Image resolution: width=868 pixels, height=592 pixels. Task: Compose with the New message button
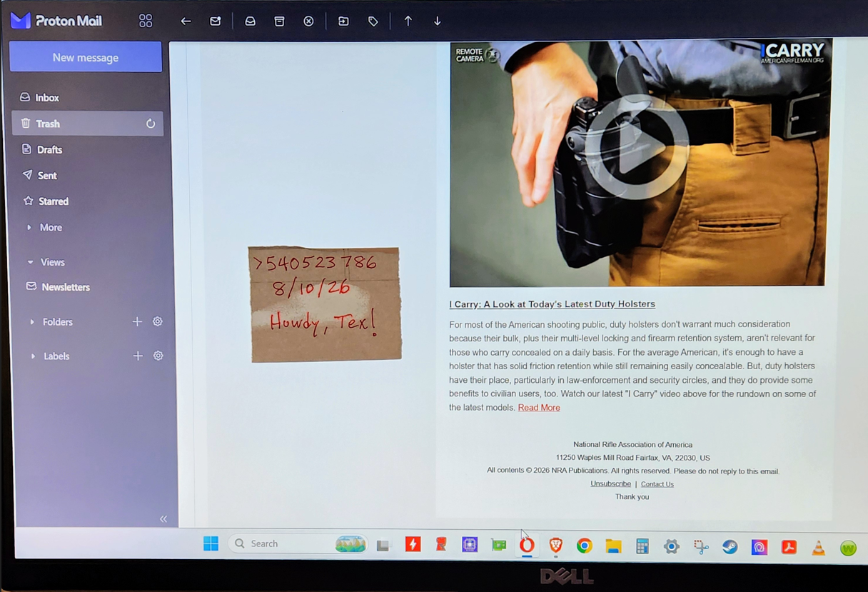coord(86,57)
